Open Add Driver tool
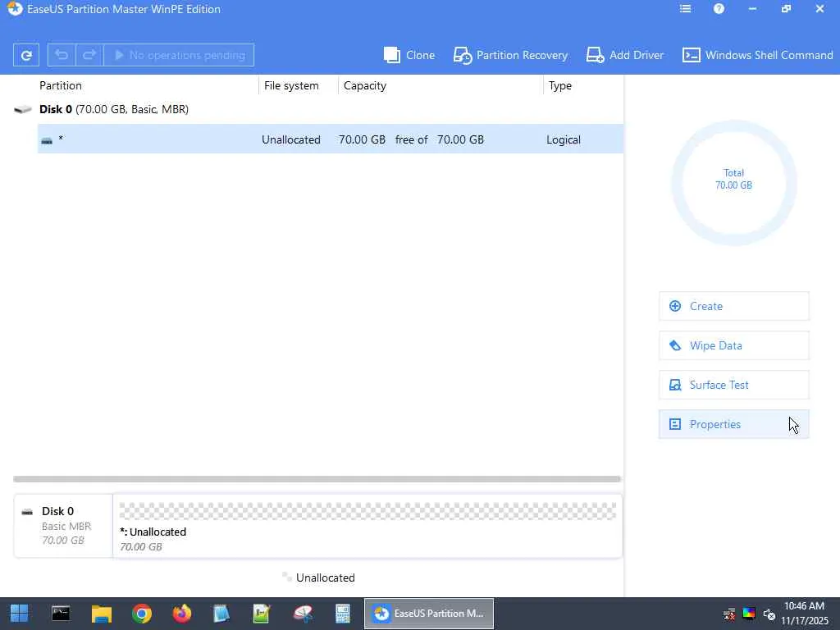 pyautogui.click(x=624, y=55)
